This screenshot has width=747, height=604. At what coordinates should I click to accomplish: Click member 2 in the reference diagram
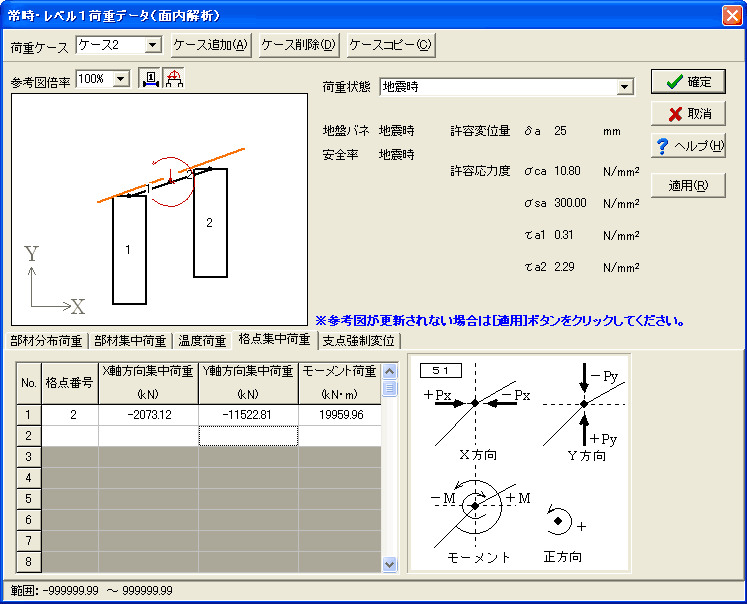pyautogui.click(x=210, y=222)
